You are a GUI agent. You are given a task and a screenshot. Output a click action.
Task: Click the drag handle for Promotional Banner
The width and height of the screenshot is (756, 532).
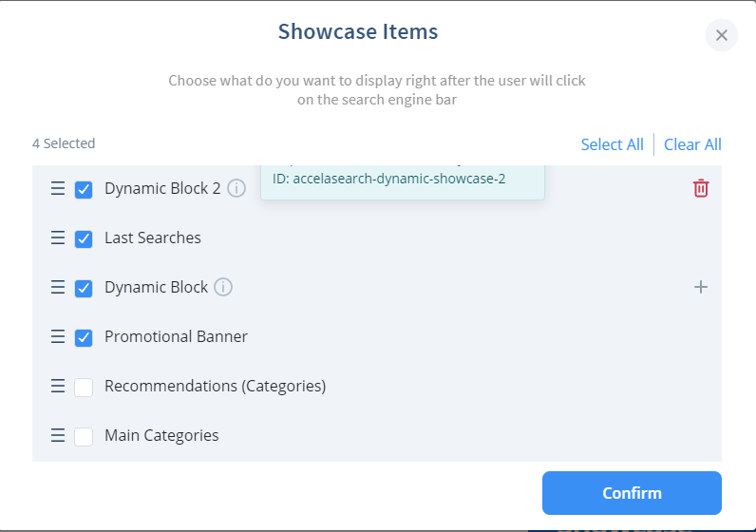point(58,336)
